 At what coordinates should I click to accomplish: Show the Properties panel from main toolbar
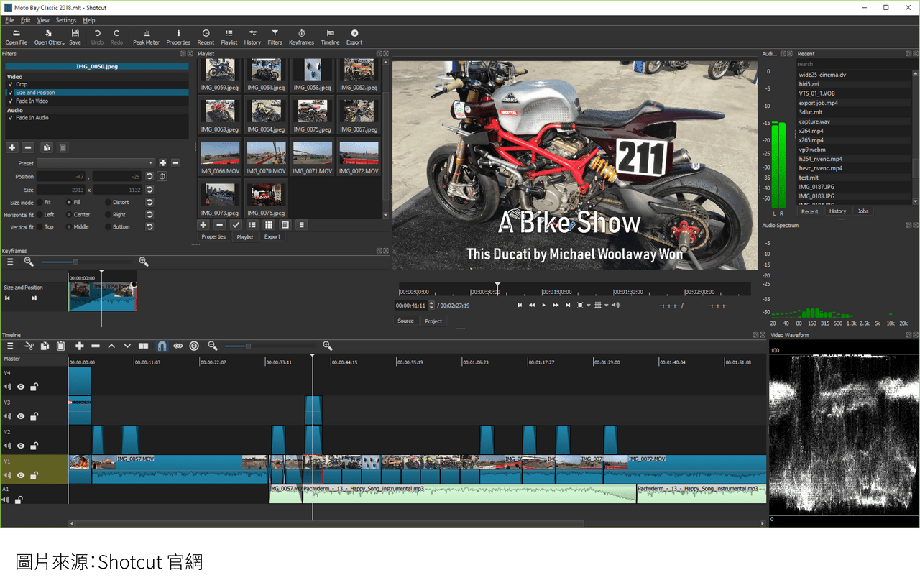click(178, 37)
